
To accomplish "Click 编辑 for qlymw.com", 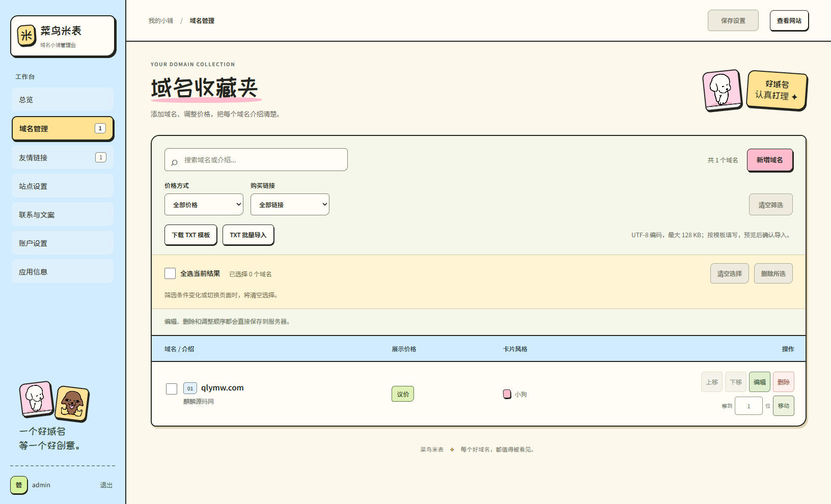I will click(760, 382).
